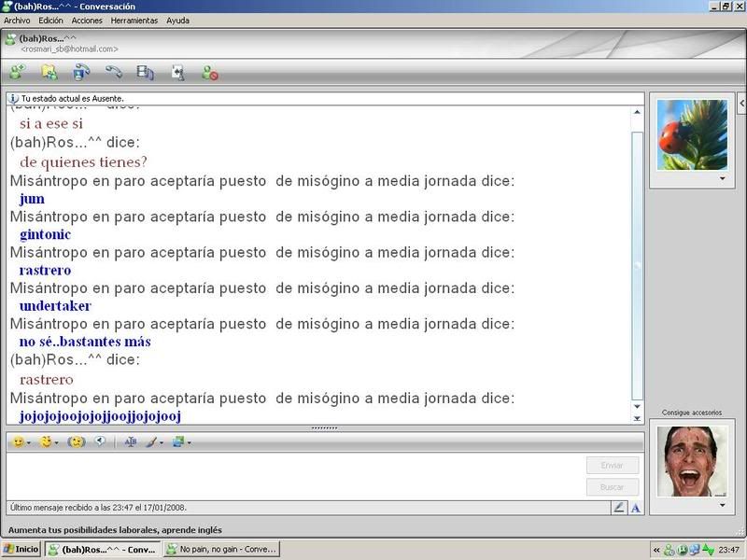The height and width of the screenshot is (560, 747).
Task: Jump to chat bottom double arrow
Action: (x=637, y=418)
